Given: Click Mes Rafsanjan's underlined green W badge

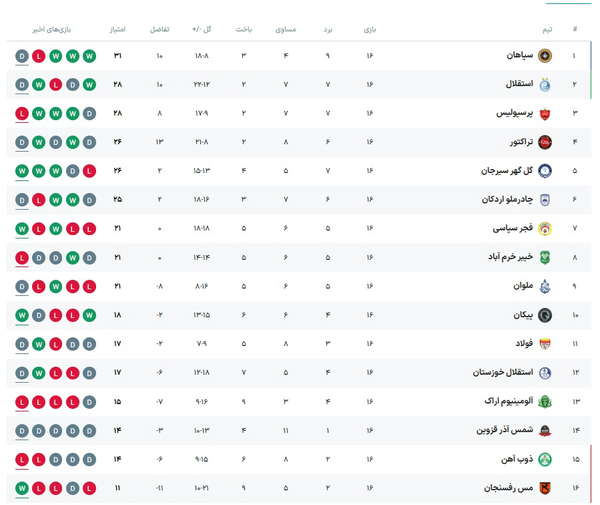Looking at the screenshot, I should pyautogui.click(x=22, y=488).
